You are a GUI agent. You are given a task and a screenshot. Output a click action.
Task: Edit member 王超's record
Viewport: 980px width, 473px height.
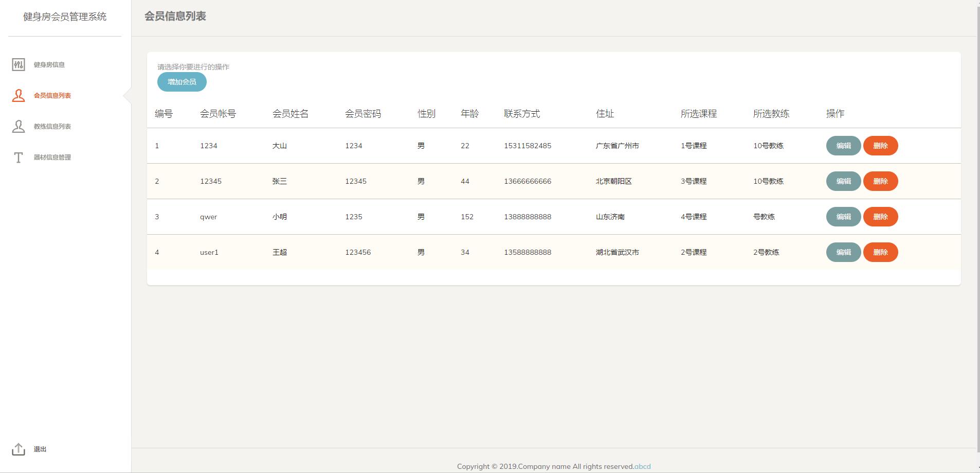[843, 252]
